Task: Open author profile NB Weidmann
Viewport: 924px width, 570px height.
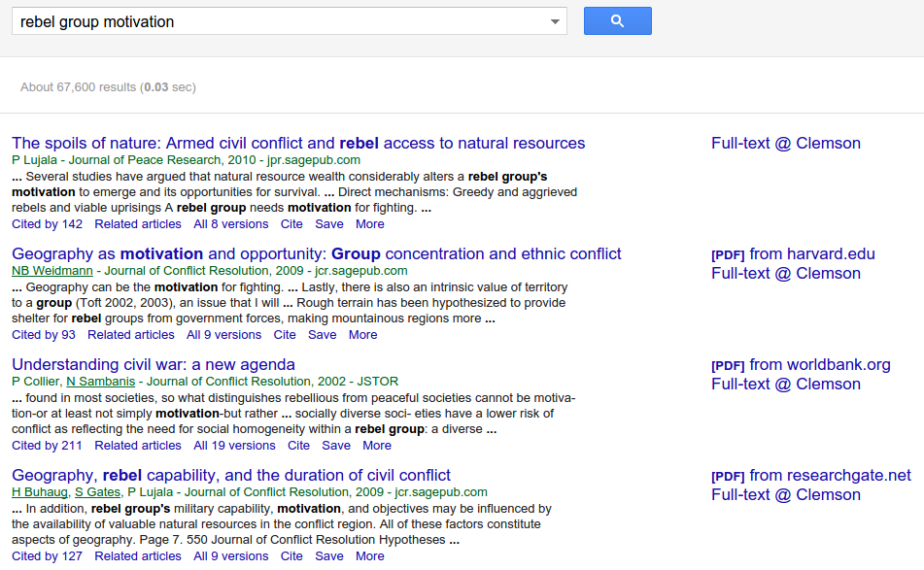Action: click(x=52, y=271)
